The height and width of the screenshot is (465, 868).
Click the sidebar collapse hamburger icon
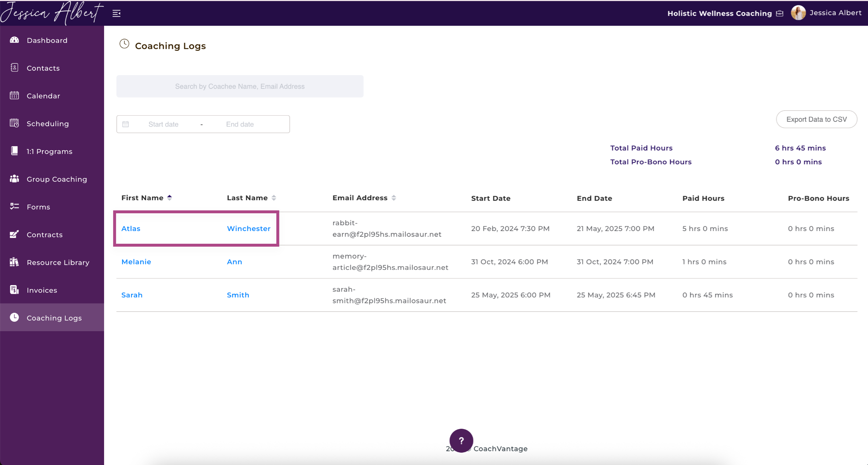click(116, 13)
